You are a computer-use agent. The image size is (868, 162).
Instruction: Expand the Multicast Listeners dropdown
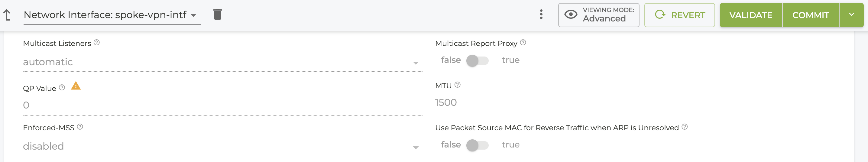click(x=223, y=62)
